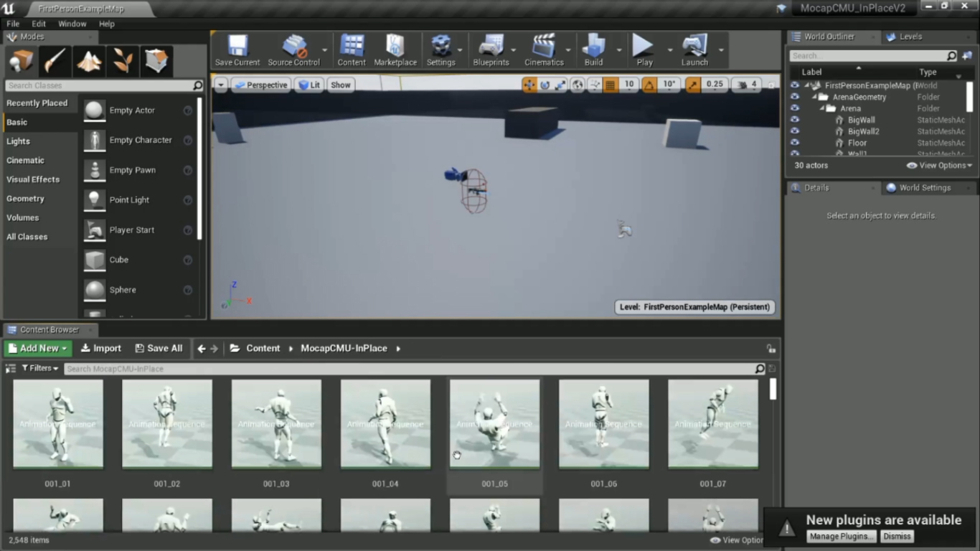Open the Marketplace from the toolbar
The width and height of the screenshot is (980, 551).
tap(395, 49)
